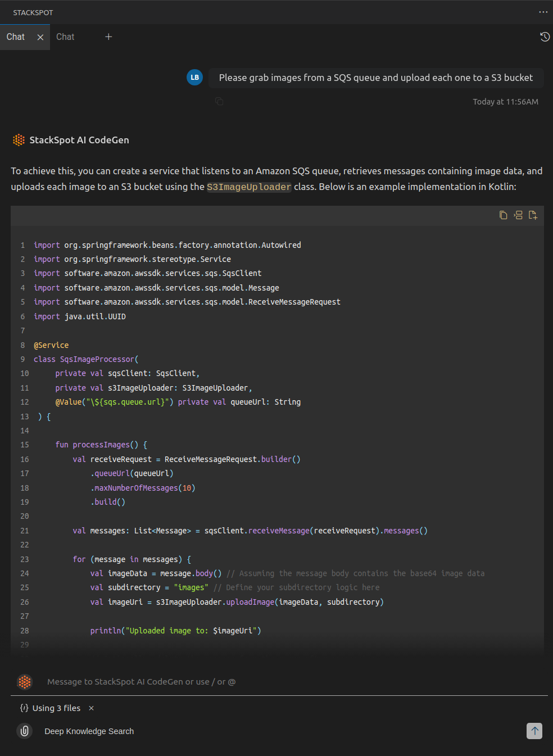The width and height of the screenshot is (553, 756).
Task: Click the paperclip attach icon
Action: 25,731
